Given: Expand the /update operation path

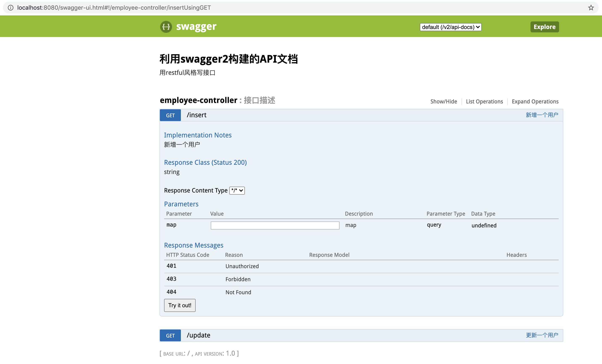Looking at the screenshot, I should (x=198, y=335).
